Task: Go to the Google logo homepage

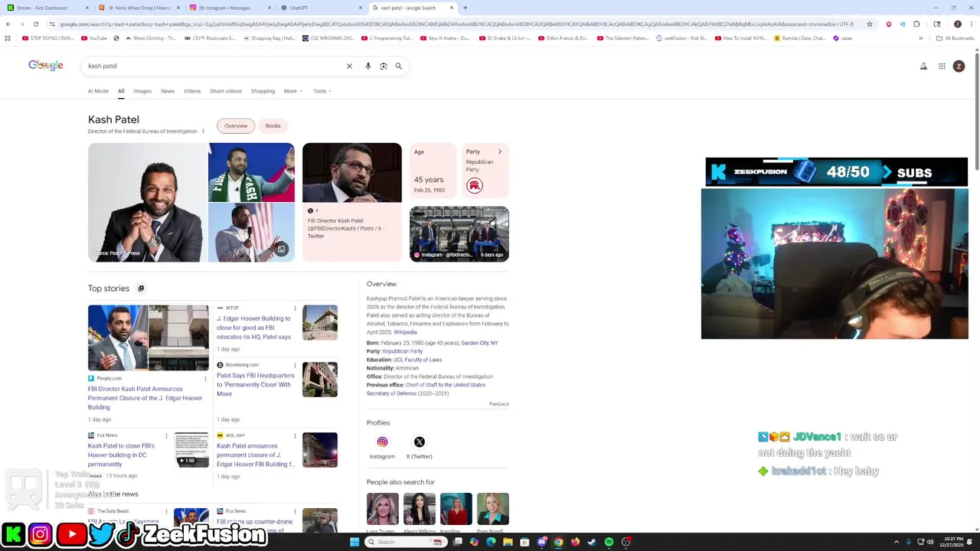Action: 46,65
